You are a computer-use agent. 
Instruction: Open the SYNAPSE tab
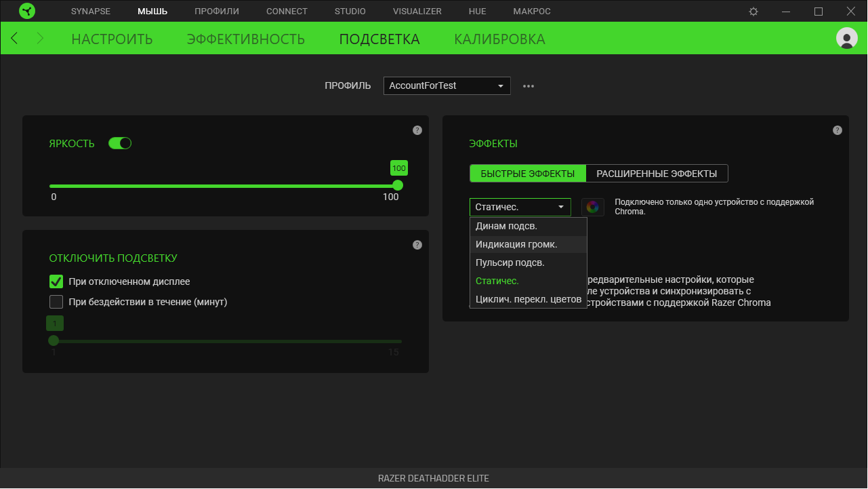pyautogui.click(x=91, y=12)
